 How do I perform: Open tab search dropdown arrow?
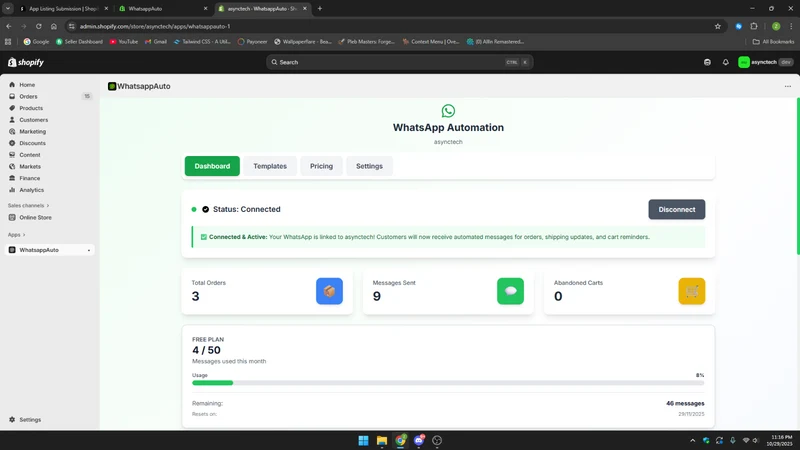[x=8, y=8]
